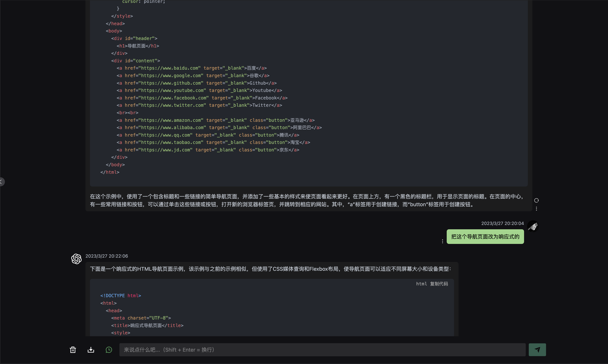The height and width of the screenshot is (364, 608).
Task: Click the closing </style> tag line
Action: (122, 16)
